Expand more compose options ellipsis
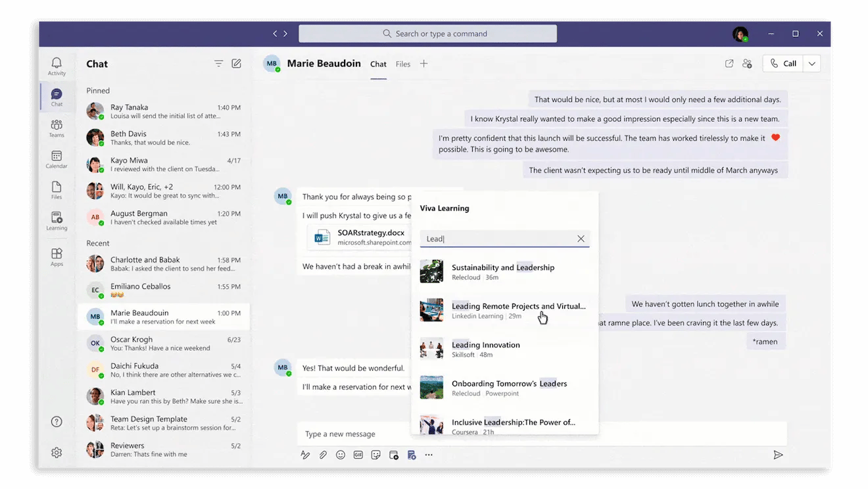The image size is (868, 489). (429, 455)
